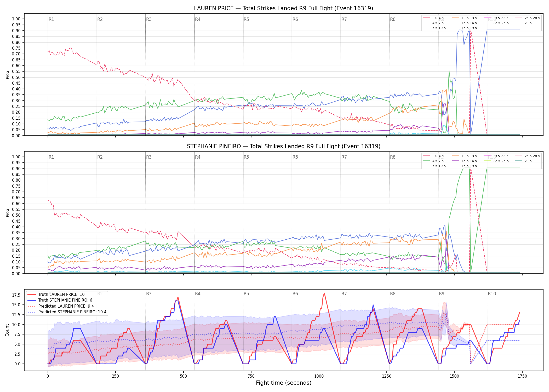Click the '7.5' tick on Count axis
Image resolution: width=549 pixels, height=392 pixels.
tap(17, 335)
